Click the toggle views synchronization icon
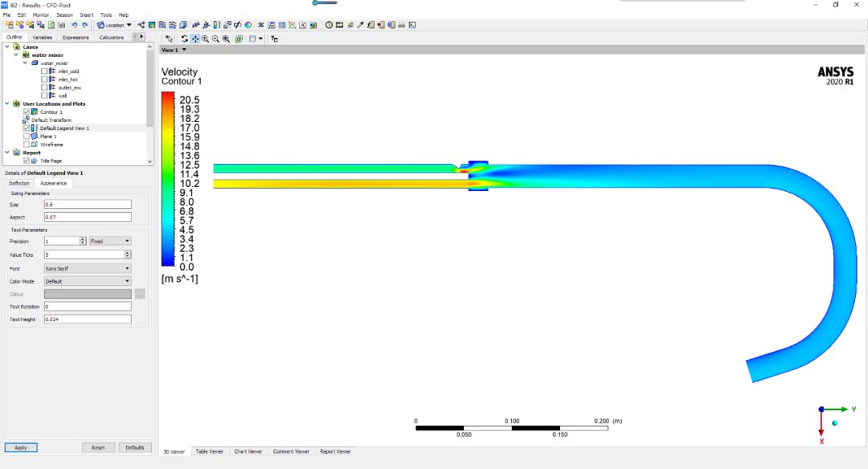 click(x=274, y=39)
